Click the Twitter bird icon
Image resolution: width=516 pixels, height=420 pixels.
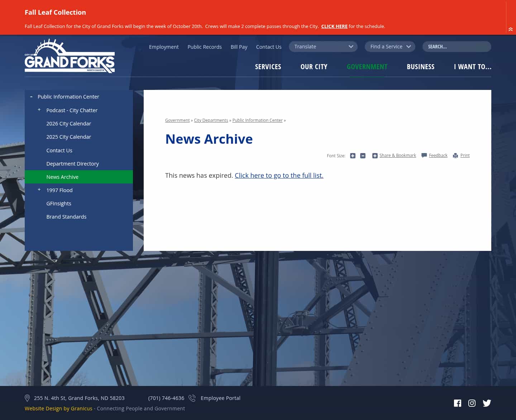pos(487,403)
